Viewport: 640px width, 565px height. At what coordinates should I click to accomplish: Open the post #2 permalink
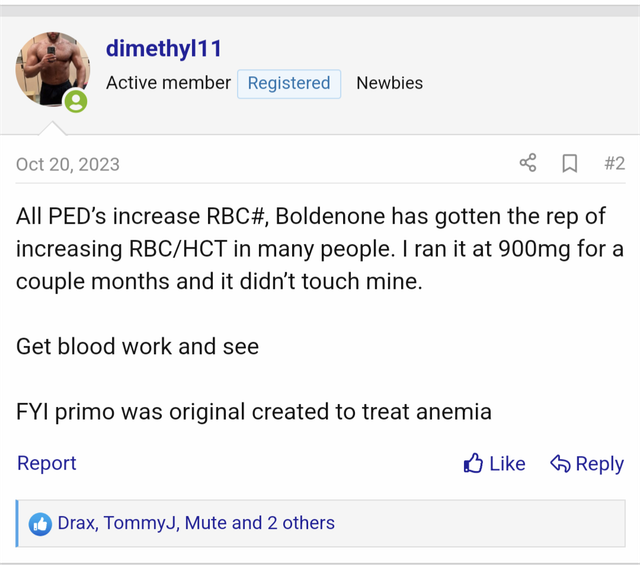click(x=614, y=163)
